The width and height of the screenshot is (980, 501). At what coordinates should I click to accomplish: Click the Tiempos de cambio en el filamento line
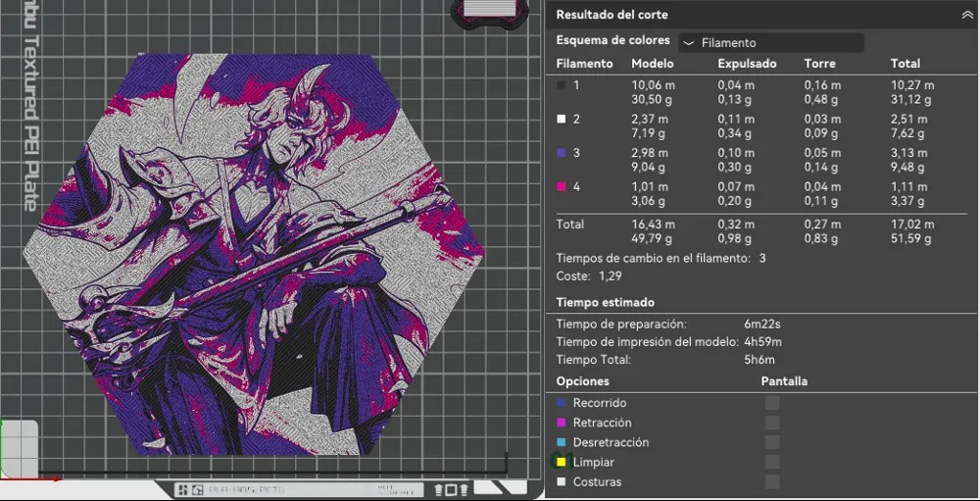pyautogui.click(x=661, y=258)
